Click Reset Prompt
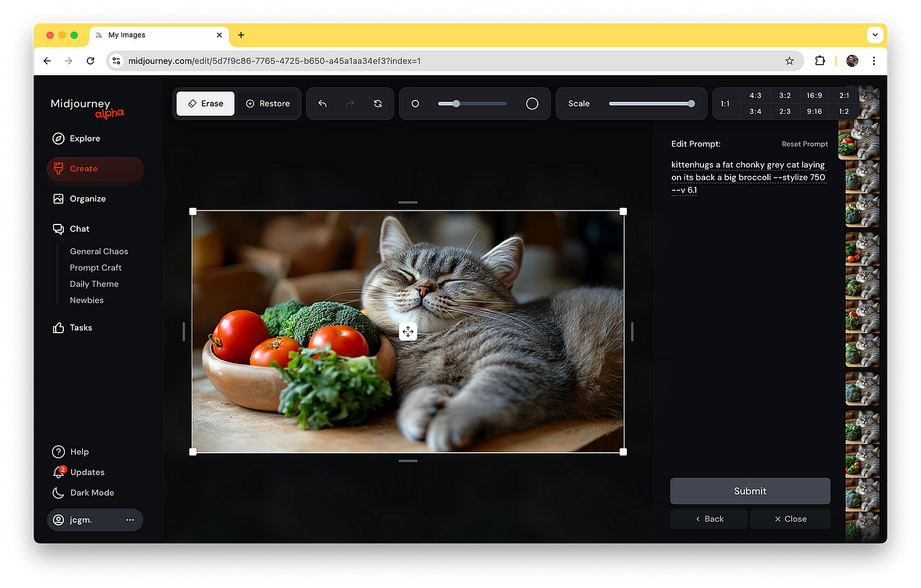 805,144
